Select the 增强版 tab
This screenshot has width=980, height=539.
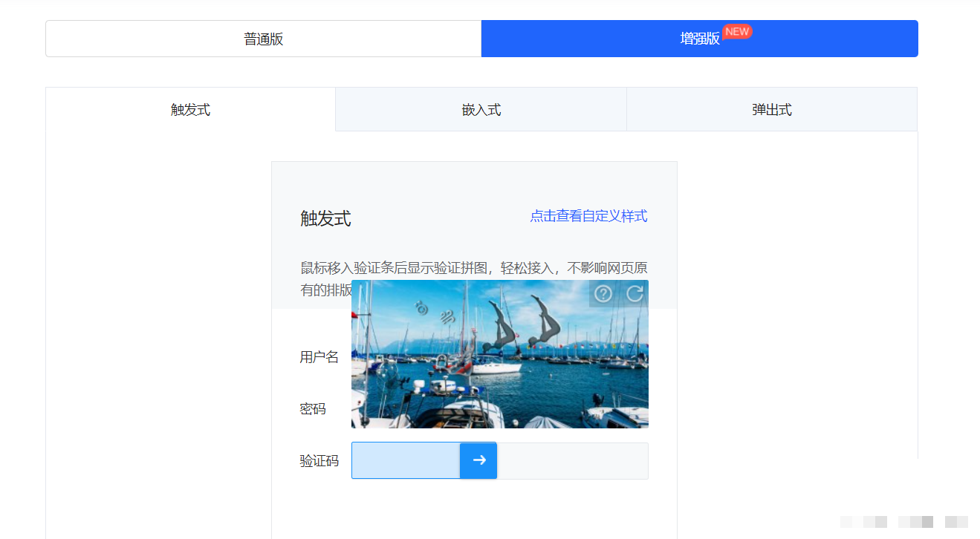click(x=698, y=38)
